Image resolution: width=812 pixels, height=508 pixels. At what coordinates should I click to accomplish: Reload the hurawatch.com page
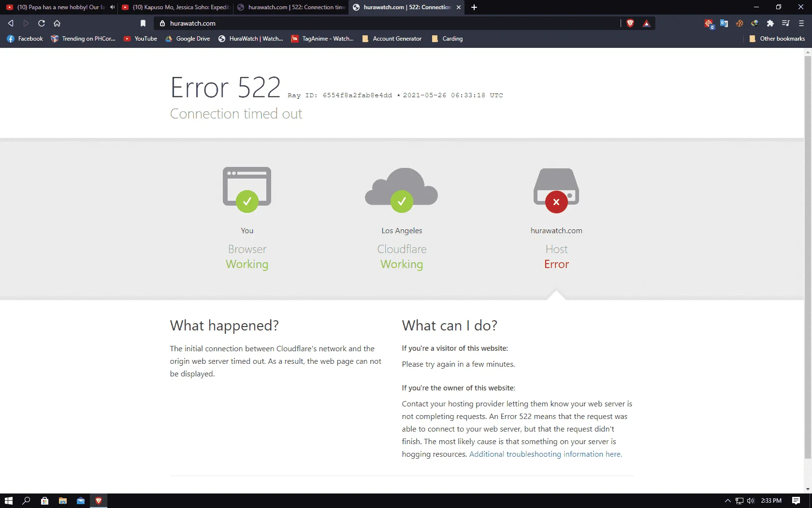click(x=42, y=23)
